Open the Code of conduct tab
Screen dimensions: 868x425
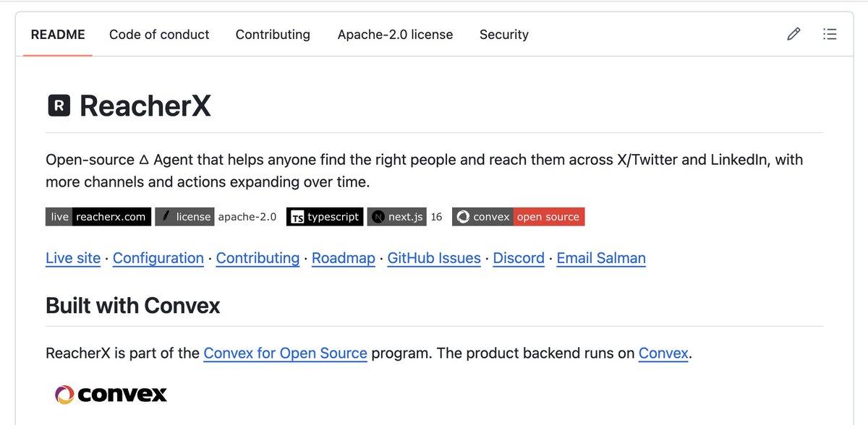click(x=159, y=34)
